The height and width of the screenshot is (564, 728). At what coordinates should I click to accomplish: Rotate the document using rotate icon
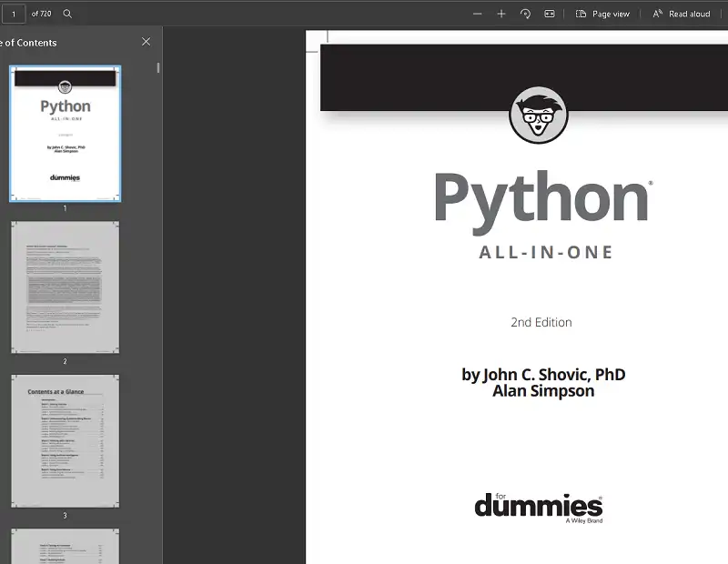click(x=525, y=14)
